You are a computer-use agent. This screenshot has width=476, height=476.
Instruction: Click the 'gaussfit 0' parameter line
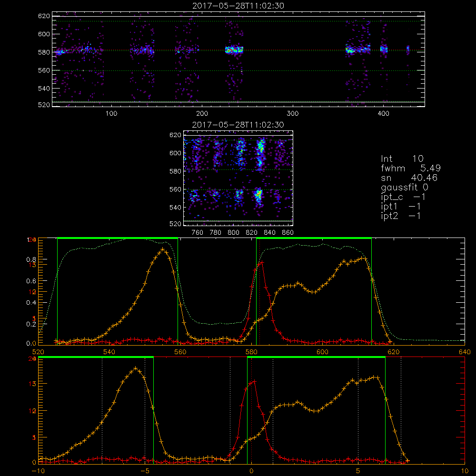[405, 187]
